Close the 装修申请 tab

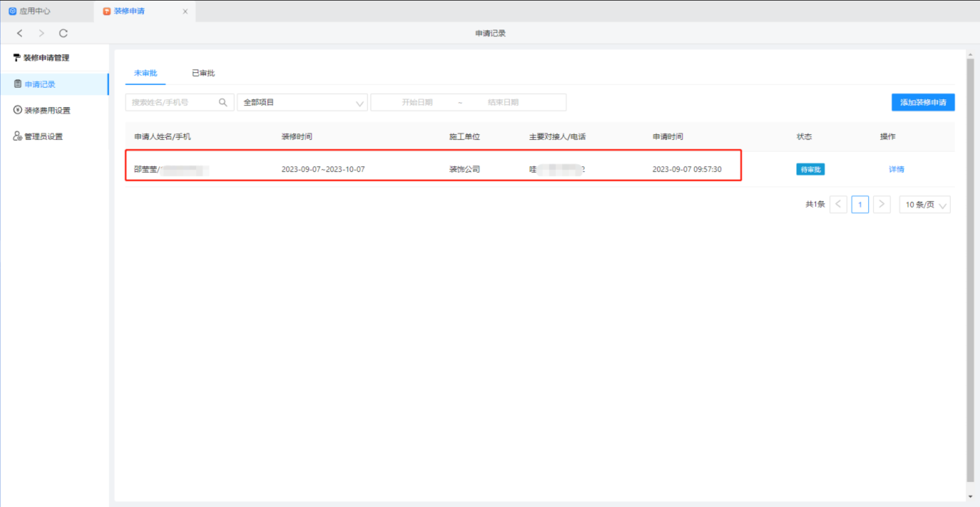tap(185, 11)
